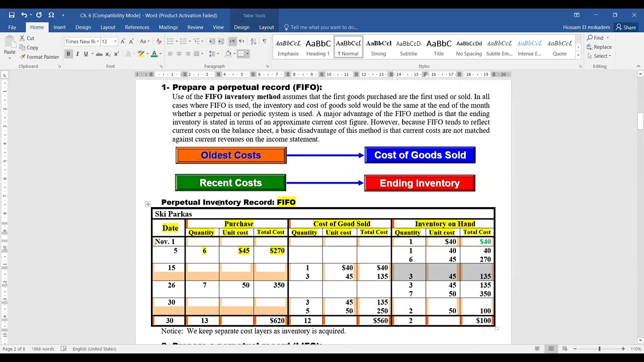Click the Share button
This screenshot has width=644, height=362.
626,27
